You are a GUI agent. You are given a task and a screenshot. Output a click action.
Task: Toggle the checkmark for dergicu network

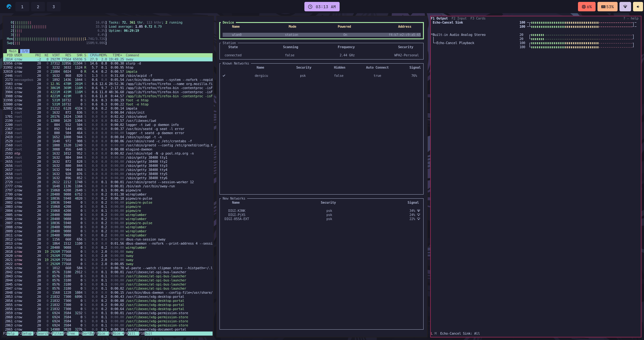[224, 76]
